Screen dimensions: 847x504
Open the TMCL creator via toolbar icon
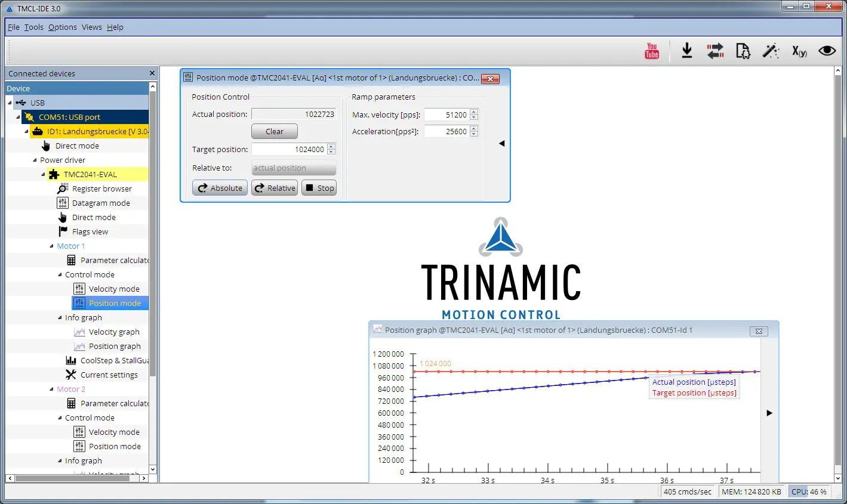743,51
